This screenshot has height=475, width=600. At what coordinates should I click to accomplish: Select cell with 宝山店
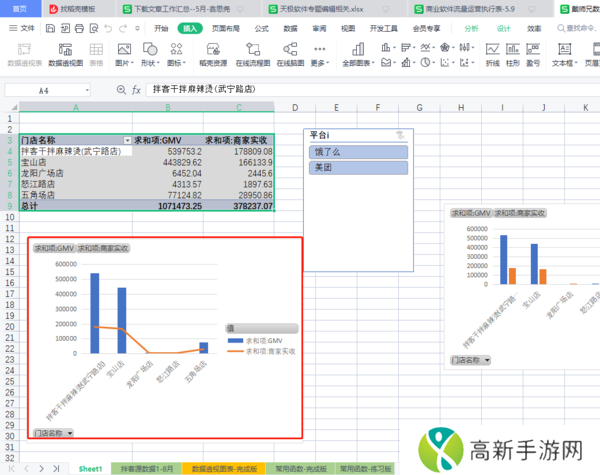76,162
